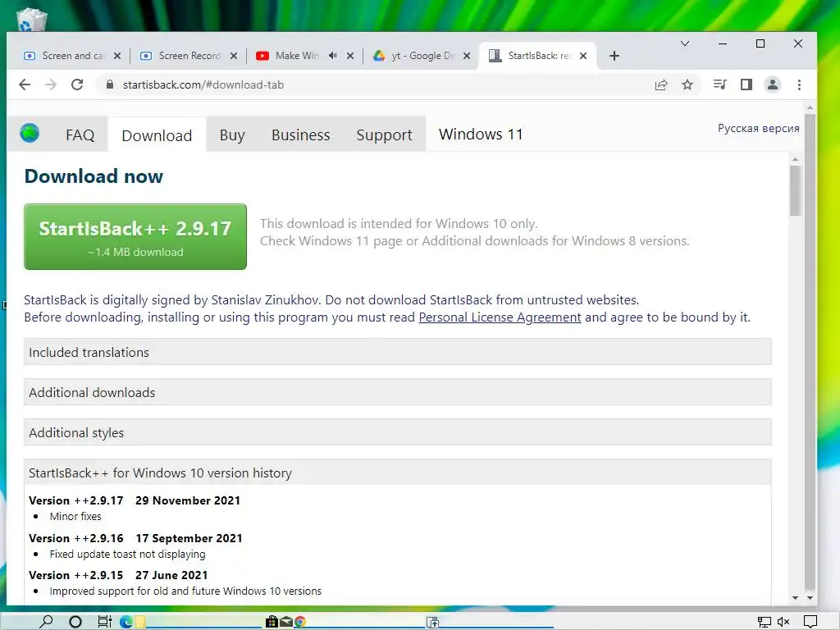Open Task View on taskbar
Screen dimensions: 840x630
104,622
